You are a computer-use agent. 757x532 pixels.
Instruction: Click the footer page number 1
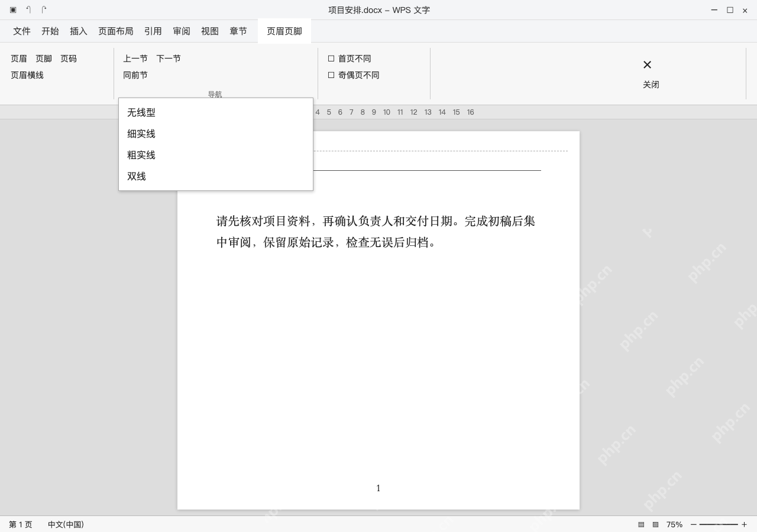click(378, 488)
